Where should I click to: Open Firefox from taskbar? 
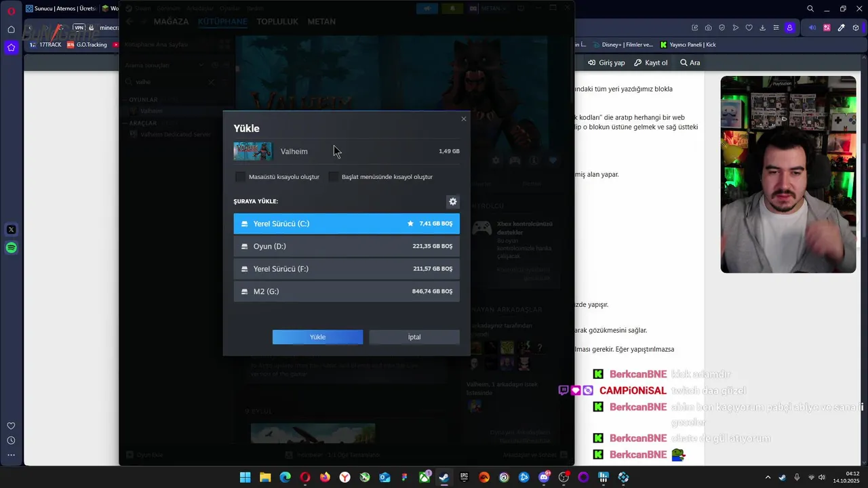325,477
